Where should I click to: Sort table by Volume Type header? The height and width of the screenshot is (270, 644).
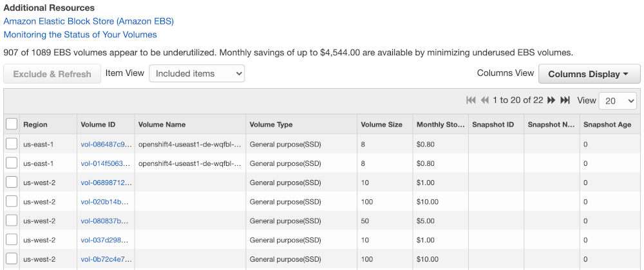(x=271, y=125)
